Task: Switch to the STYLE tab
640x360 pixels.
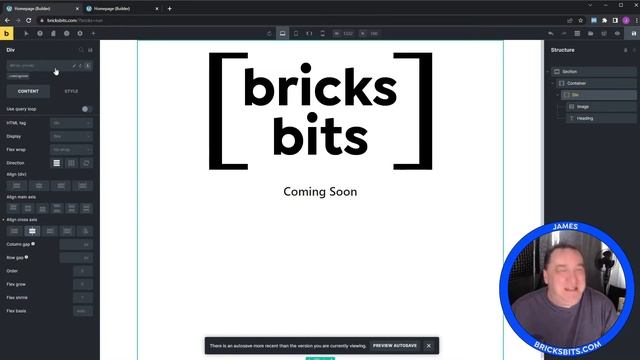Action: tap(71, 91)
